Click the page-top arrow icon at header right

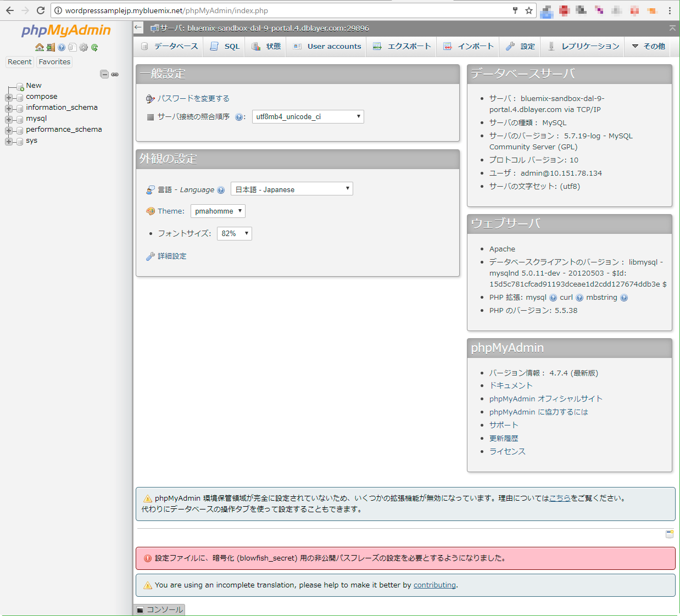672,27
